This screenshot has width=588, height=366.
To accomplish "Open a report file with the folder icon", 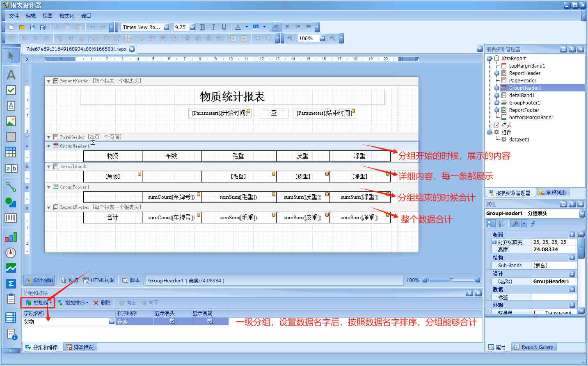I will click(22, 27).
